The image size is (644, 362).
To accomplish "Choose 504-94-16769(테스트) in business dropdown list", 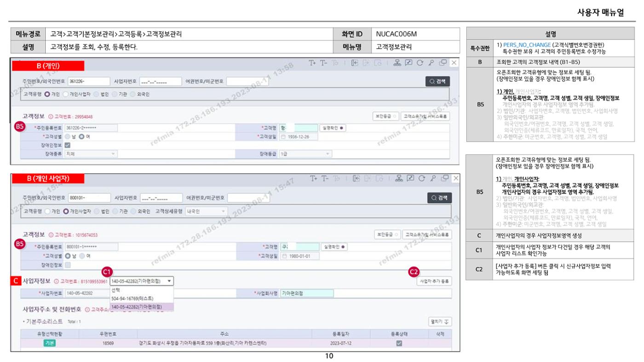I will [x=142, y=298].
